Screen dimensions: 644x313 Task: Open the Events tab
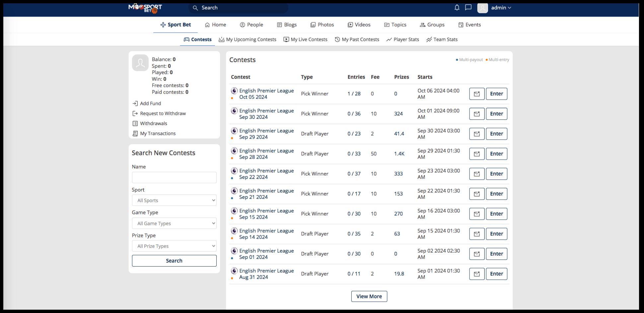click(469, 25)
